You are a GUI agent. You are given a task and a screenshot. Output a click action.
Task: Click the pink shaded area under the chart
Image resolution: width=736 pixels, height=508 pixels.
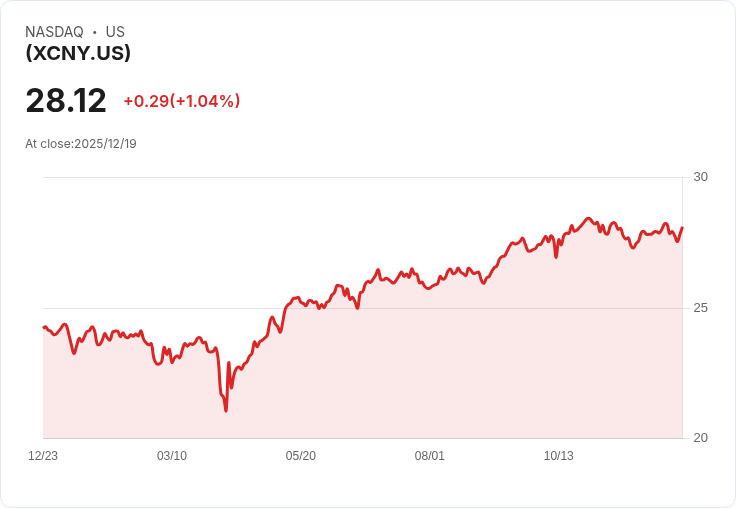(422, 376)
